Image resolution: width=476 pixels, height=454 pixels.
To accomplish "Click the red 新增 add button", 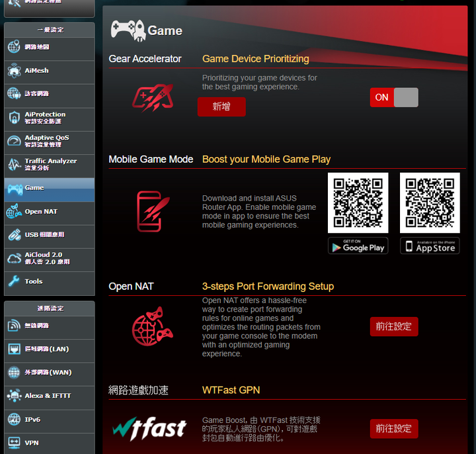I will click(x=221, y=107).
